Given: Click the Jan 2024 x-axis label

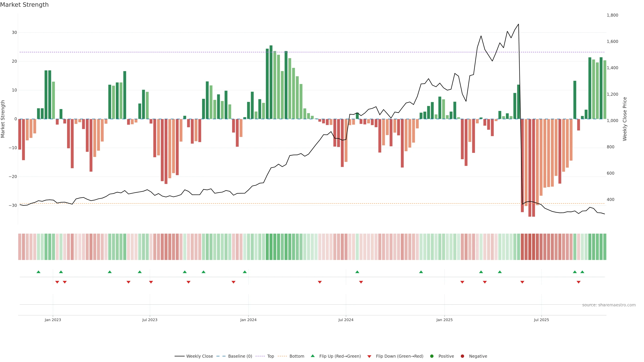Looking at the screenshot, I should (x=248, y=320).
